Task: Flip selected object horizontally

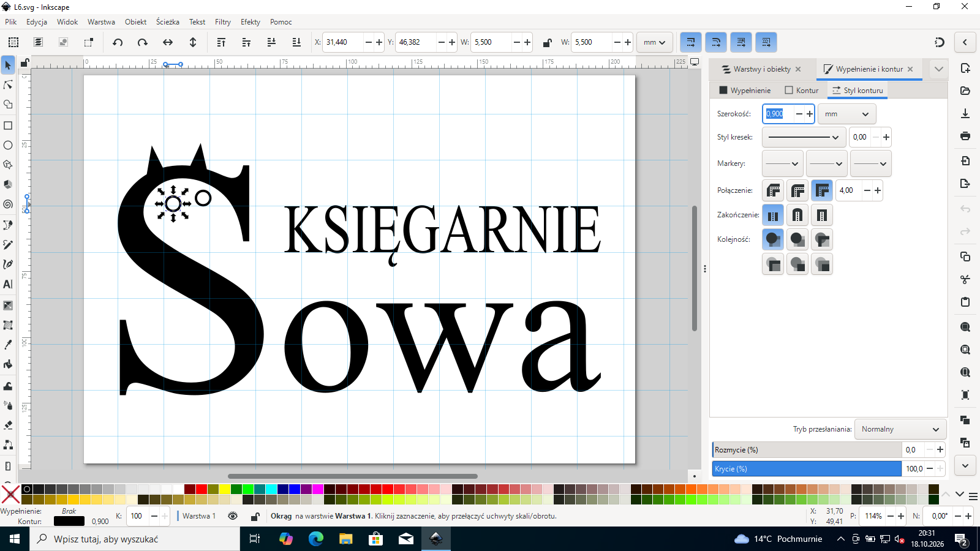Action: coord(168,42)
